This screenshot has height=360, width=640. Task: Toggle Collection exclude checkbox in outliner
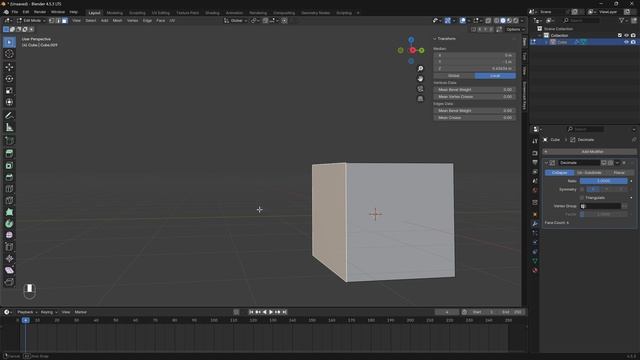point(620,36)
